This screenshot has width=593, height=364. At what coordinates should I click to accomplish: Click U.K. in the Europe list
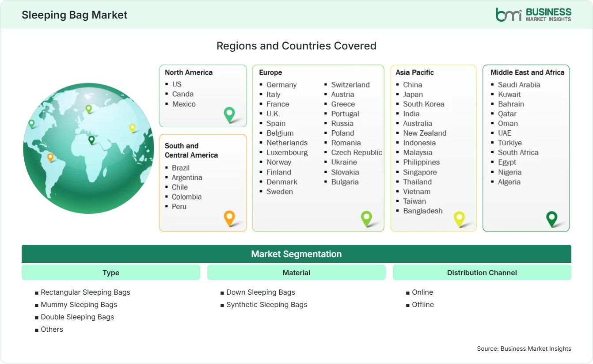pos(273,114)
